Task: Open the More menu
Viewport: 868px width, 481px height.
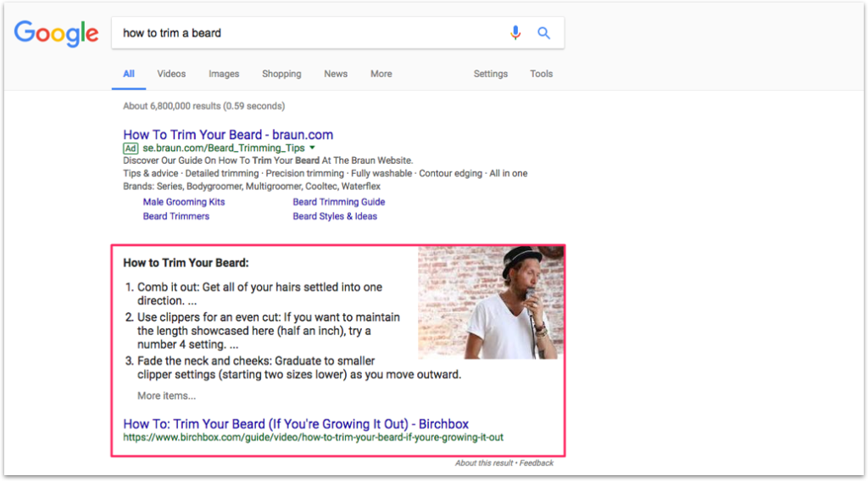Action: pyautogui.click(x=381, y=74)
